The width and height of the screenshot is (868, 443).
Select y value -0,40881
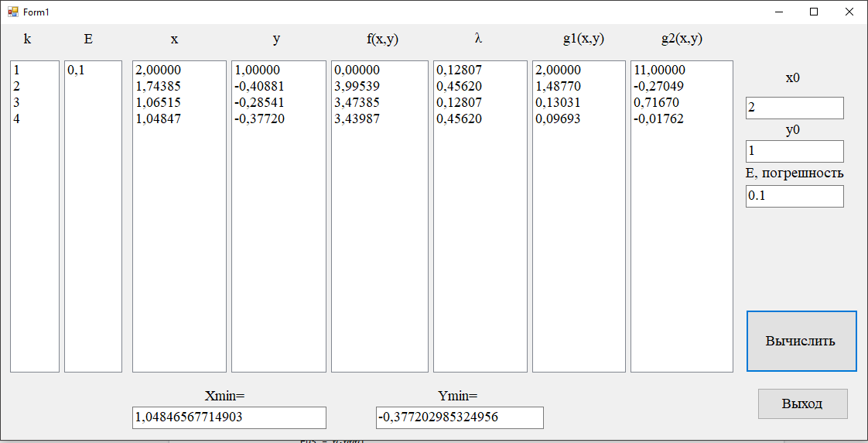click(279, 86)
